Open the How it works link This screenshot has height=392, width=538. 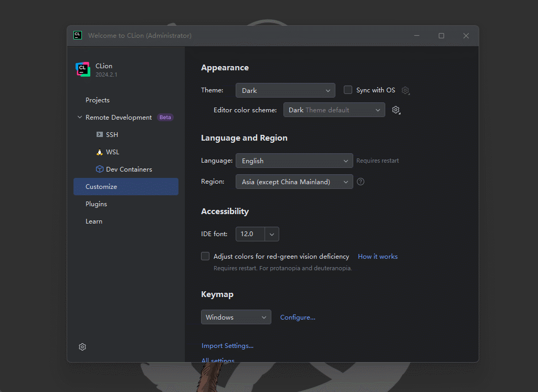(377, 257)
